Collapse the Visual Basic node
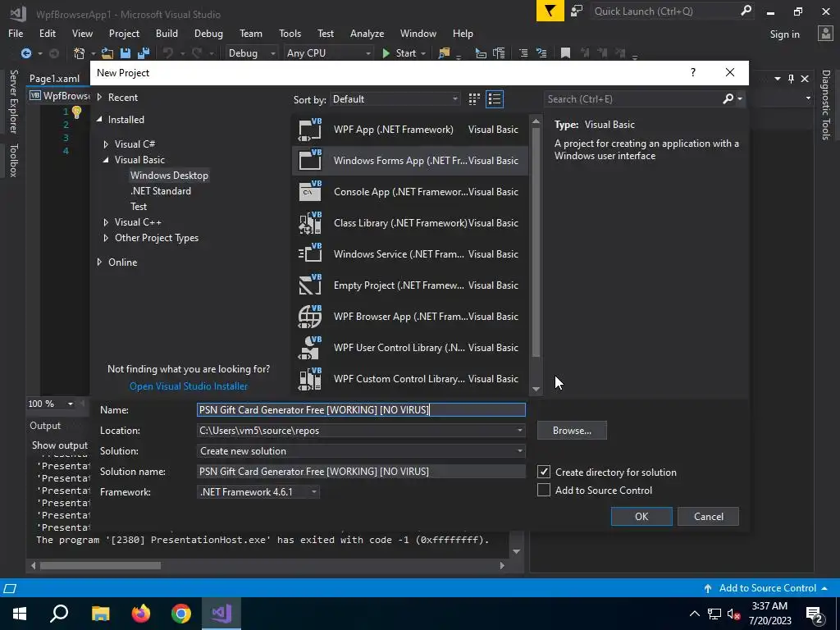This screenshot has width=840, height=630. (106, 160)
